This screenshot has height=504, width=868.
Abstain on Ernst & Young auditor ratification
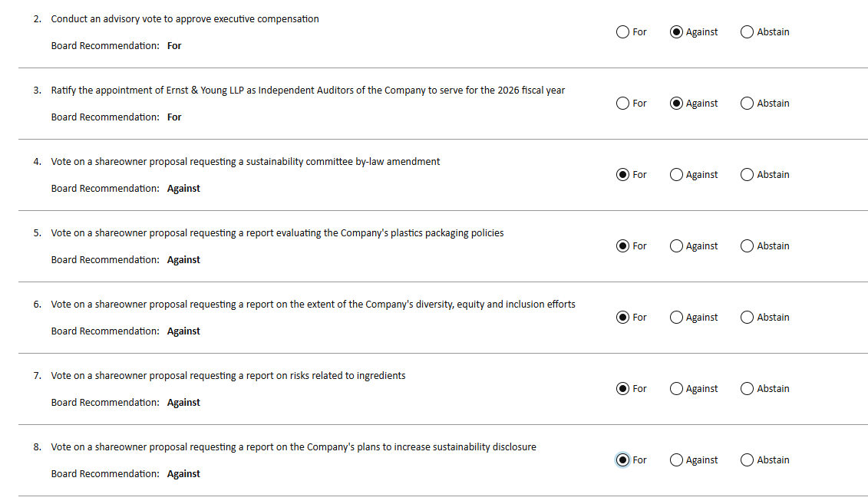tap(748, 104)
